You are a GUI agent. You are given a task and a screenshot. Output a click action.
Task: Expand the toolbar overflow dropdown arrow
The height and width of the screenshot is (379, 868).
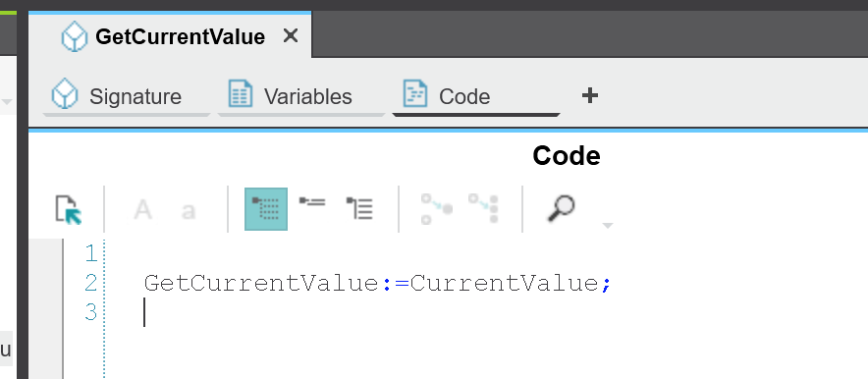click(x=607, y=225)
